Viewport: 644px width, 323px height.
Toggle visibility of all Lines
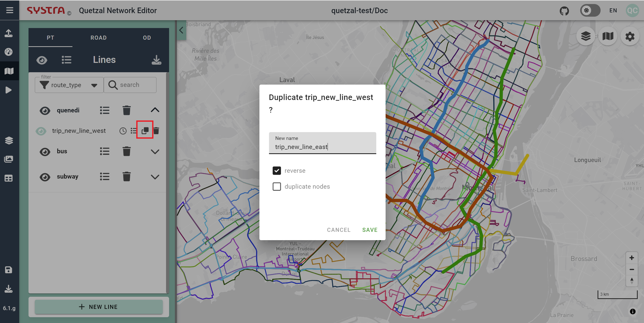click(x=42, y=60)
